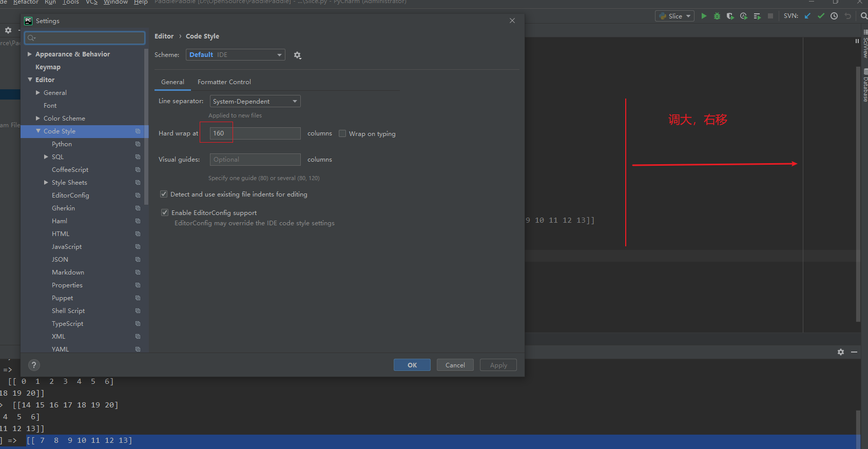The width and height of the screenshot is (868, 449).
Task: Collapse the Code Style tree node
Action: click(38, 131)
